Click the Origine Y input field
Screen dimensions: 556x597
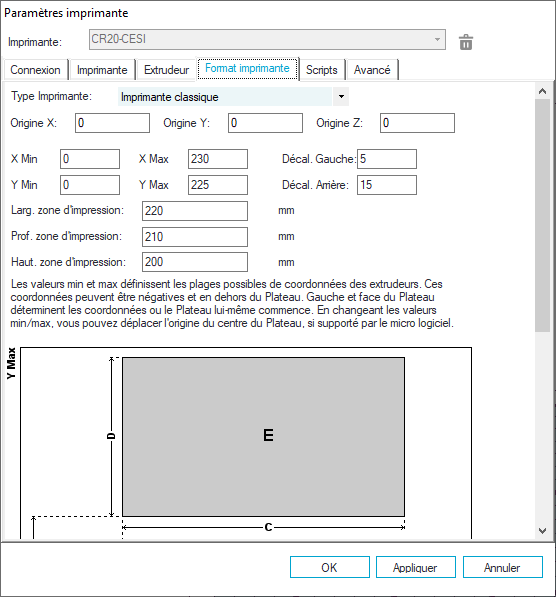point(265,123)
